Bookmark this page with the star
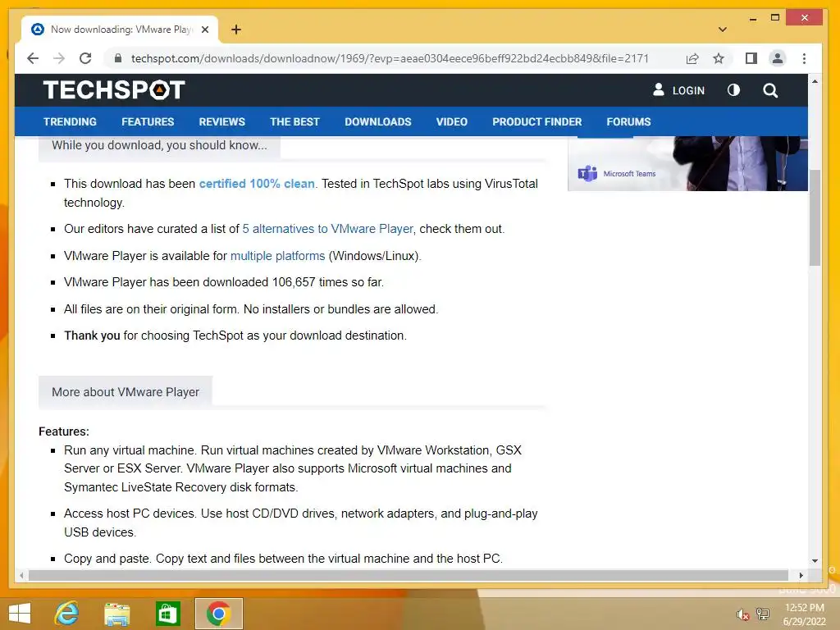Viewport: 840px width, 630px height. point(719,58)
